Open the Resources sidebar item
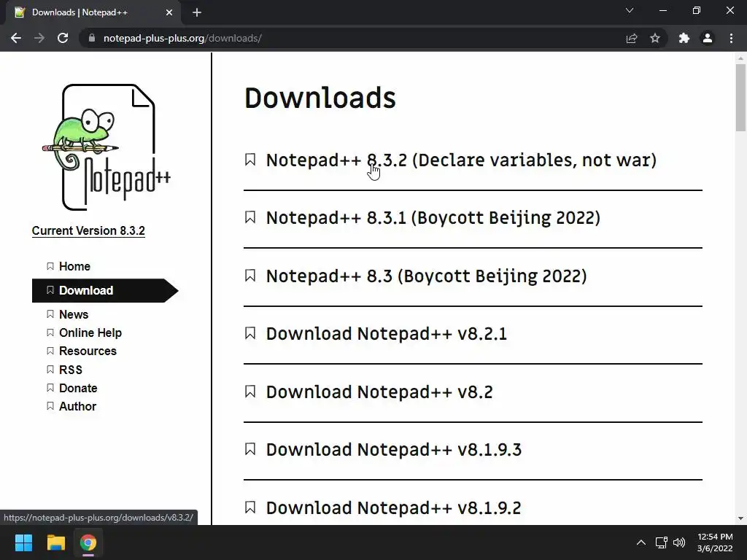This screenshot has height=560, width=747. click(x=88, y=351)
